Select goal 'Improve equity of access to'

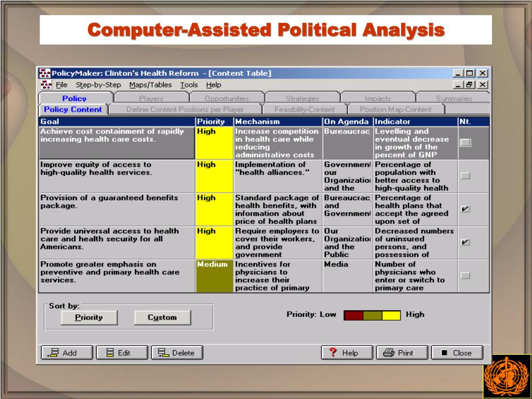click(117, 176)
